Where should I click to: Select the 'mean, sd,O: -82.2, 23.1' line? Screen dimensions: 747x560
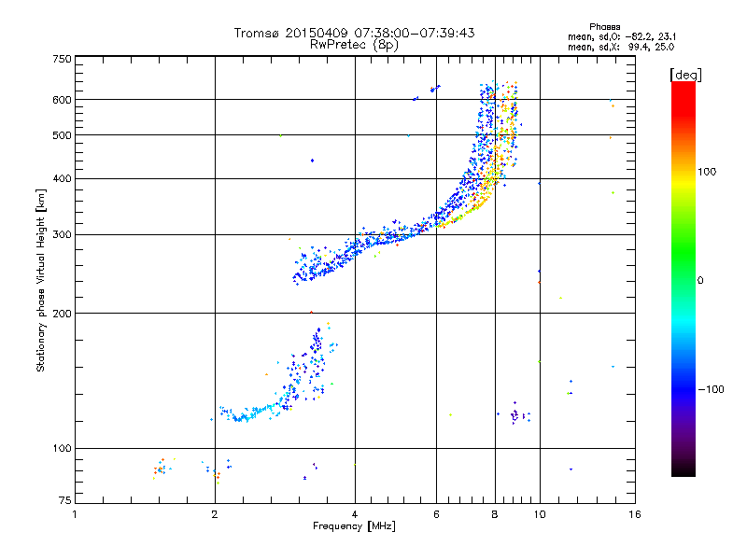tap(622, 37)
